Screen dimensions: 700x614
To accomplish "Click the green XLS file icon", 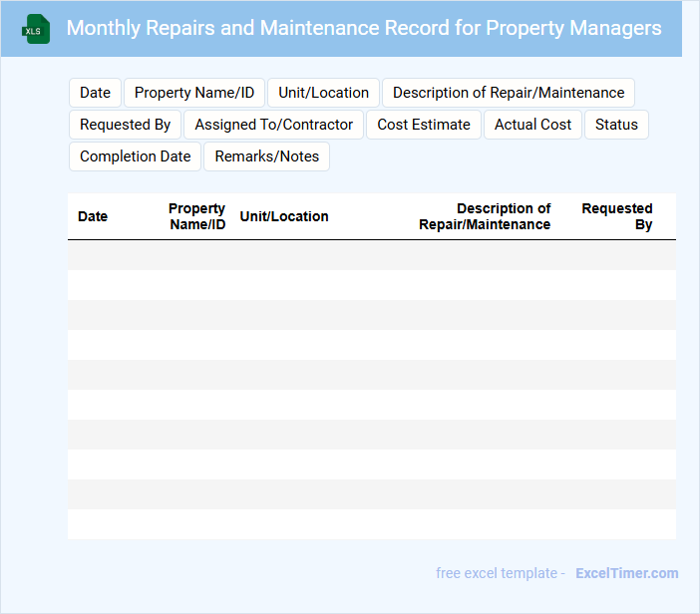I will (x=36, y=29).
